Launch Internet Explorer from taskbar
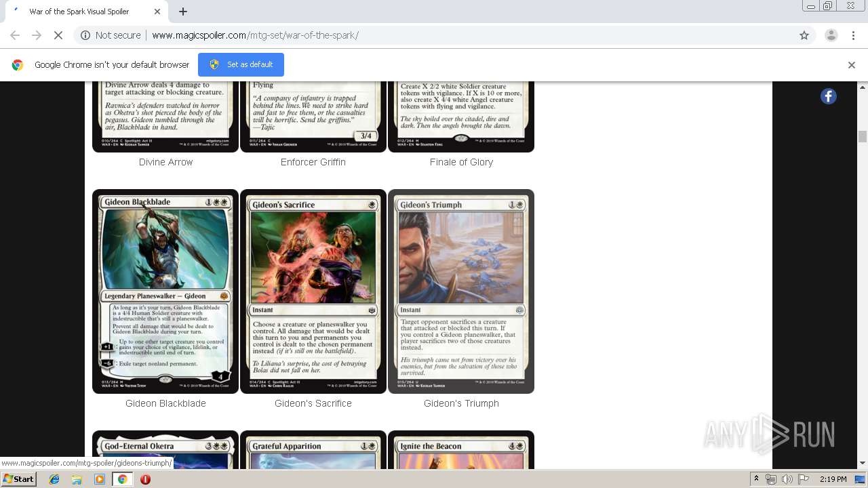Screen dimensions: 868x488 (54, 479)
